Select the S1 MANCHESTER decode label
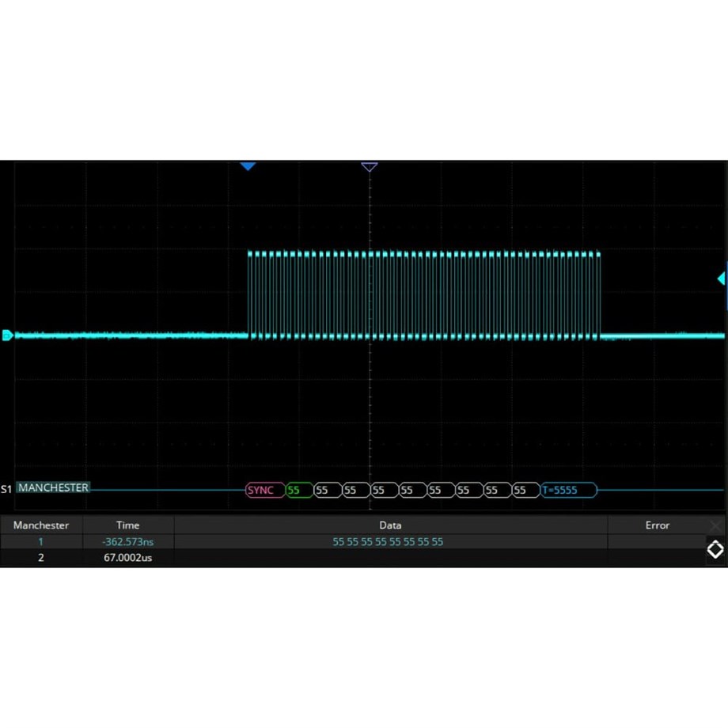728x728 pixels. 52,488
